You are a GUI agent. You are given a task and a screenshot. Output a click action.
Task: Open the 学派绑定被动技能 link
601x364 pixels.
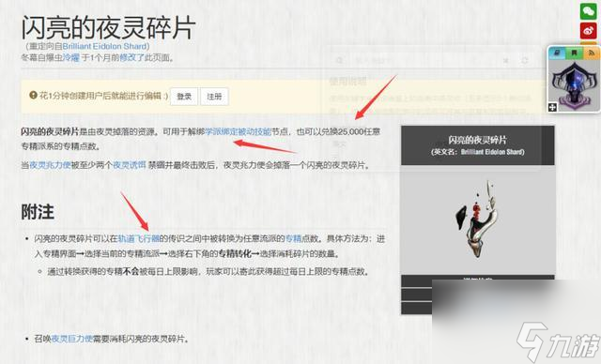pos(238,131)
